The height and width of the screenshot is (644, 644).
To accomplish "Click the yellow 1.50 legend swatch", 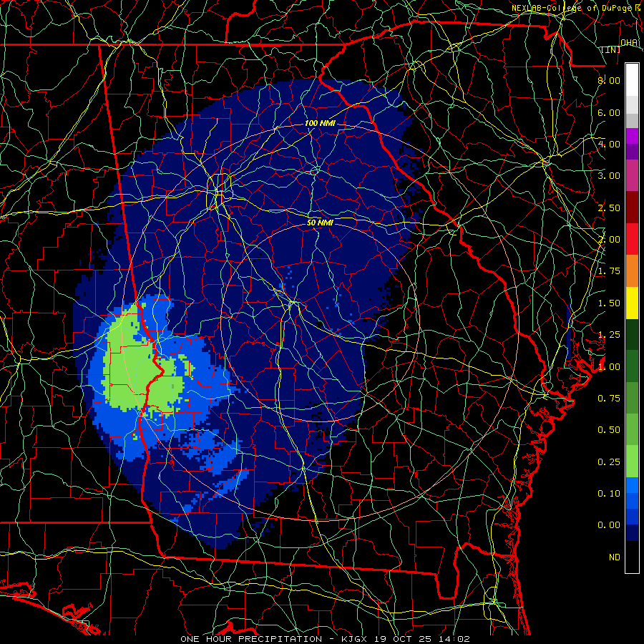I will tap(632, 303).
